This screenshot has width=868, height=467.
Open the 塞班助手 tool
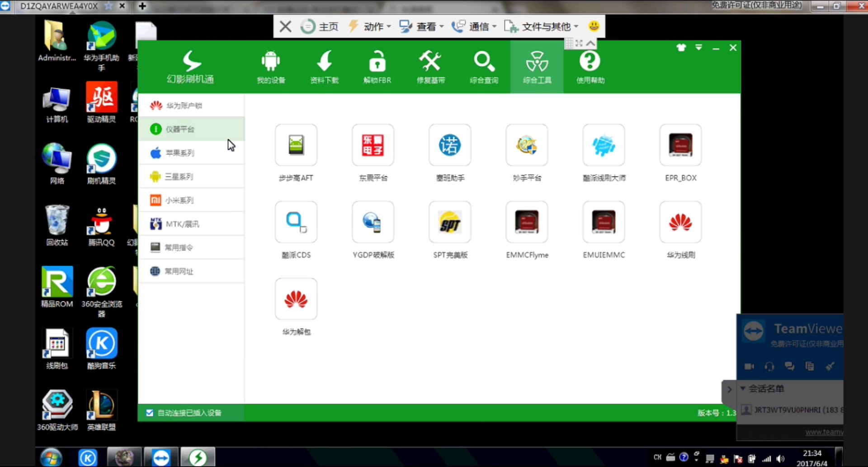pos(450,145)
